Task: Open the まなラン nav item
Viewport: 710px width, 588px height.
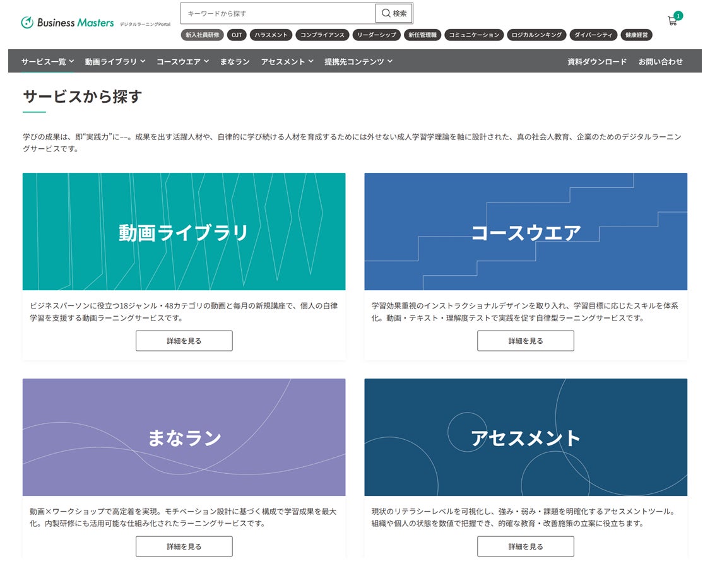Action: [235, 62]
